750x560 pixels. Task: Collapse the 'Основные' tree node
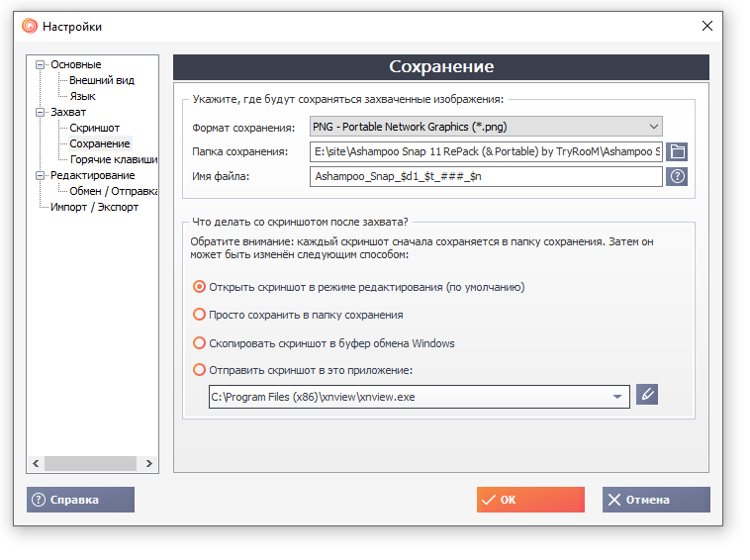tap(41, 65)
